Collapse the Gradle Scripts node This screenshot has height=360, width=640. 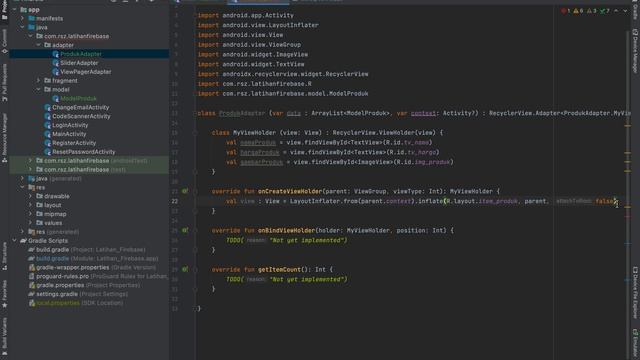tap(15, 241)
